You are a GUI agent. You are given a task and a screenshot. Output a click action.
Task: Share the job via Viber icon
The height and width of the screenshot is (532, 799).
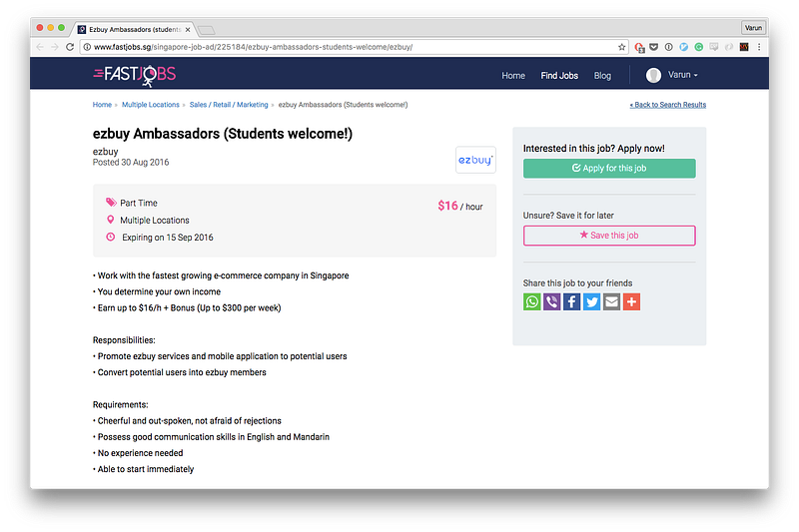coord(552,301)
